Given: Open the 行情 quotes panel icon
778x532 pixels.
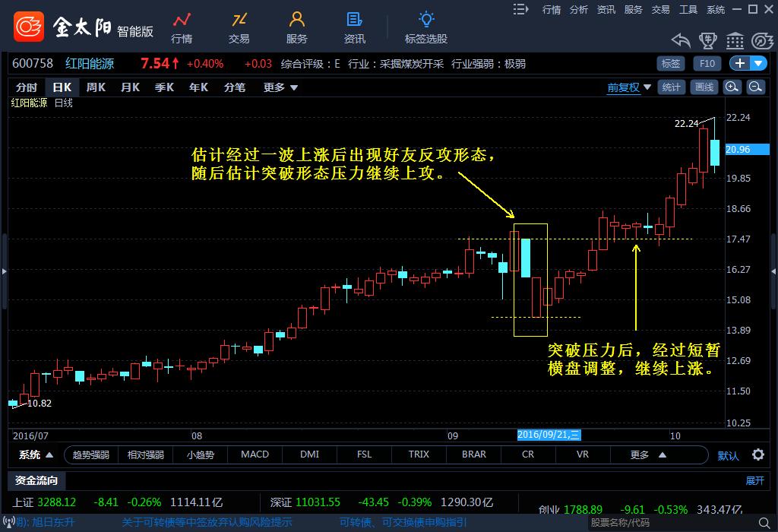Looking at the screenshot, I should (182, 27).
